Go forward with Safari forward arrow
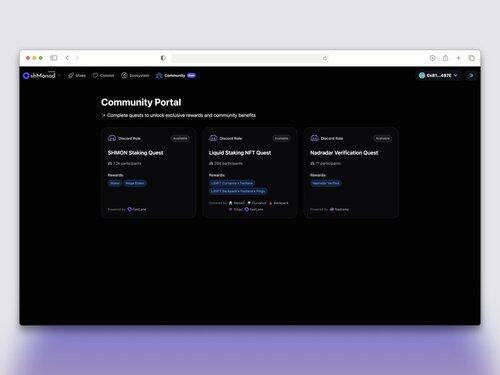 point(77,58)
